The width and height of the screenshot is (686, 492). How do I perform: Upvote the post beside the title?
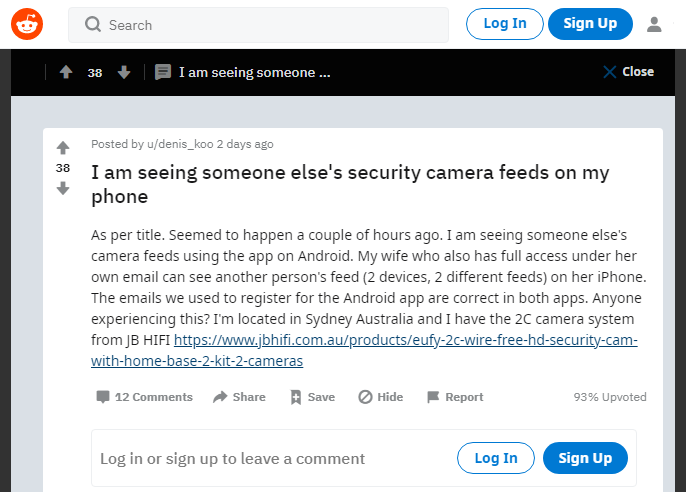point(63,148)
